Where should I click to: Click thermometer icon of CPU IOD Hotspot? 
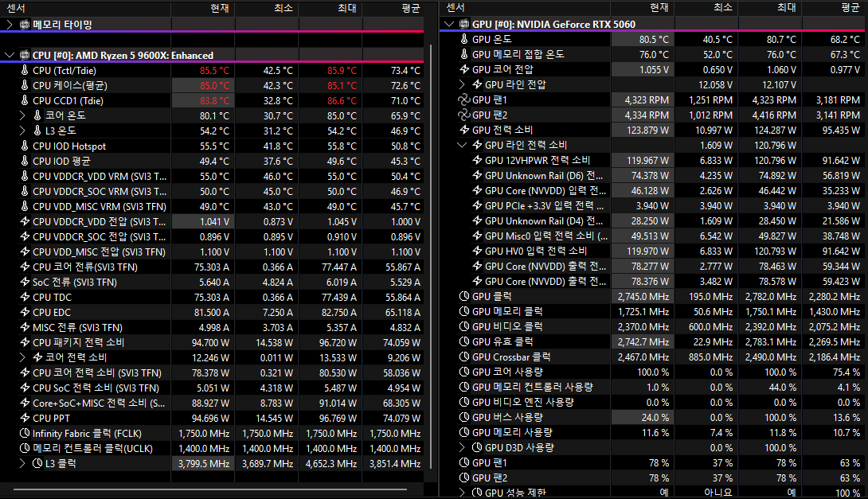click(25, 146)
